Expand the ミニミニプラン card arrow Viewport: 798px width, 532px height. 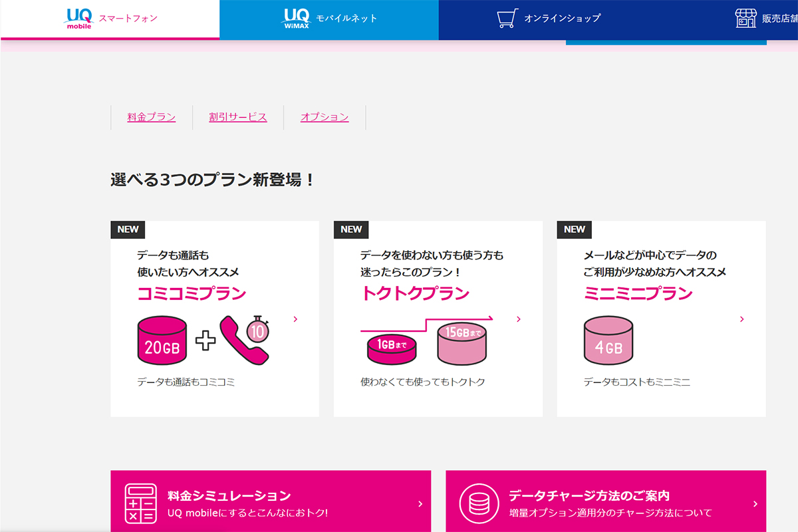[x=742, y=319]
